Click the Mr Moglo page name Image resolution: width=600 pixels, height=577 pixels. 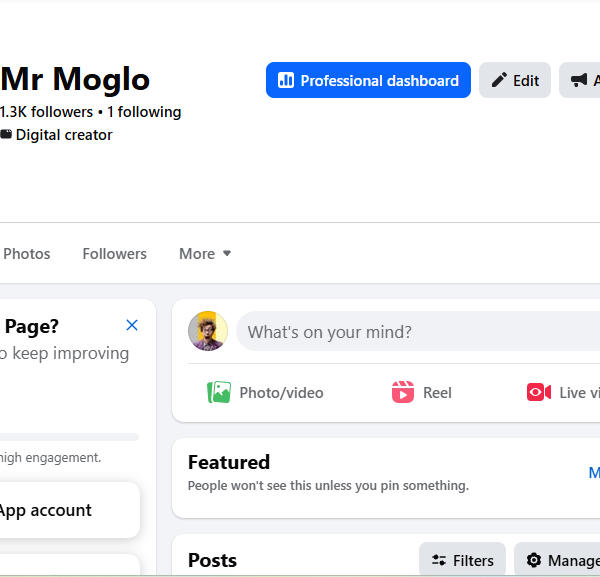(75, 79)
